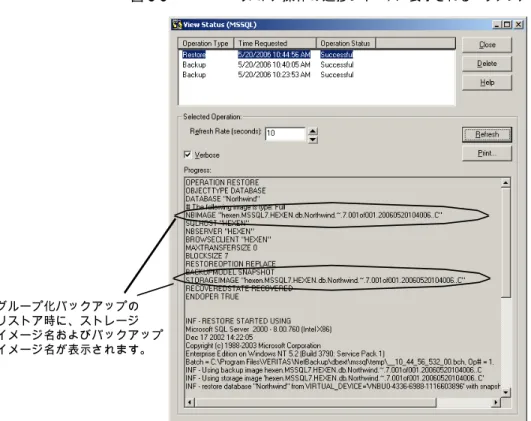Open Help for View Status
The width and height of the screenshot is (531, 421).
tap(487, 83)
